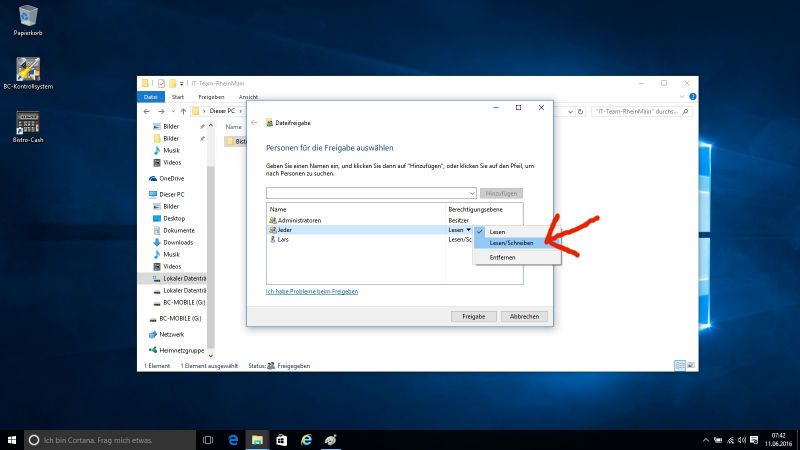Select the pinned Bilder picture-icon sidebar entry
Viewport: 800px width, 450px height.
171,127
